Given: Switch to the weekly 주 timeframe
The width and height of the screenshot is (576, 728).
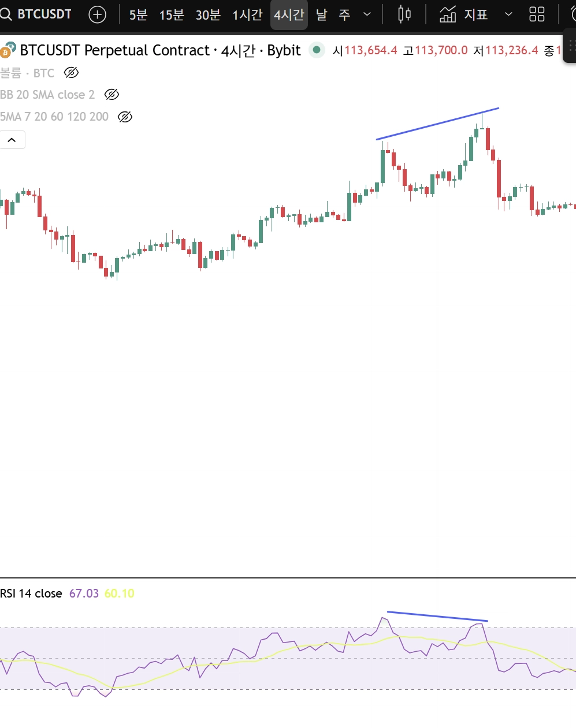Looking at the screenshot, I should (x=344, y=14).
